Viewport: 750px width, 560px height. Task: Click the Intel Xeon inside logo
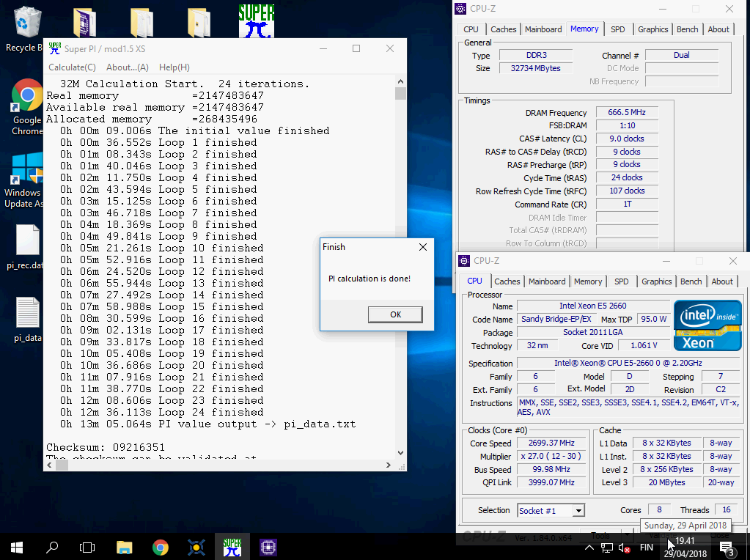pos(707,325)
